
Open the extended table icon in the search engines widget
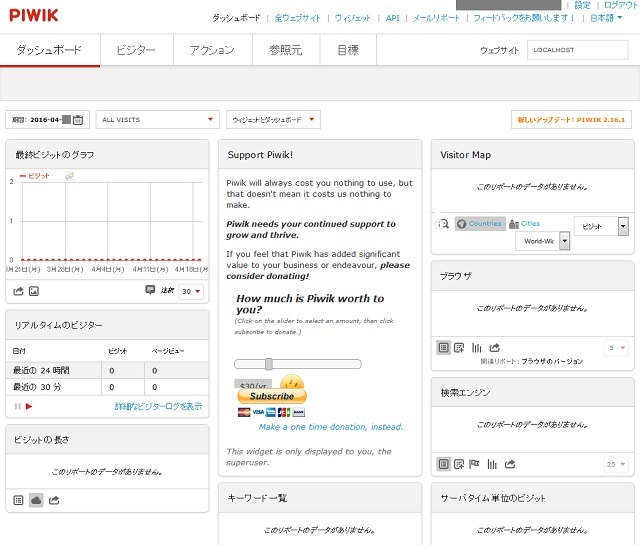[459, 464]
